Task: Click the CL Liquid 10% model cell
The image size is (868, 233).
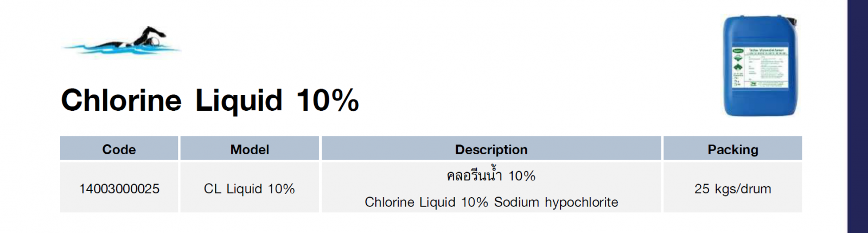Action: pyautogui.click(x=250, y=189)
